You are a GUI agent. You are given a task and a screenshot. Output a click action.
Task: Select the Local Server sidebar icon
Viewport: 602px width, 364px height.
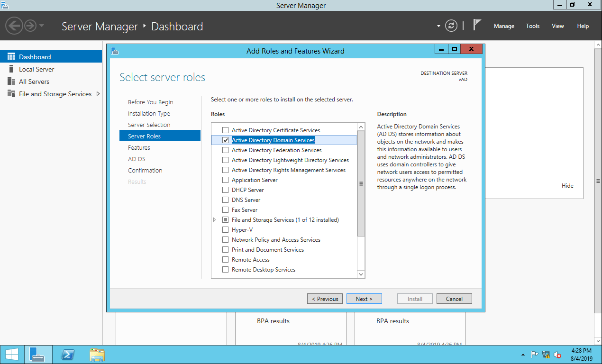(11, 69)
